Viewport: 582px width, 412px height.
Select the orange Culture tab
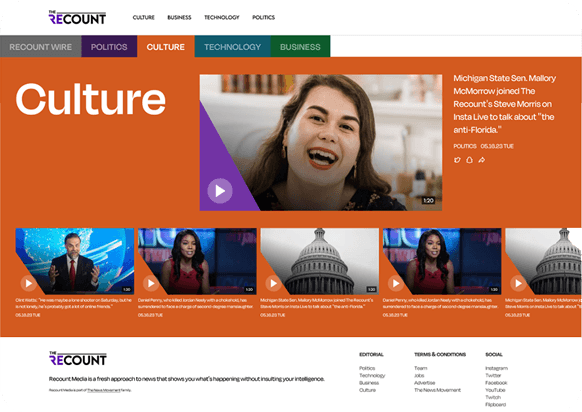166,47
